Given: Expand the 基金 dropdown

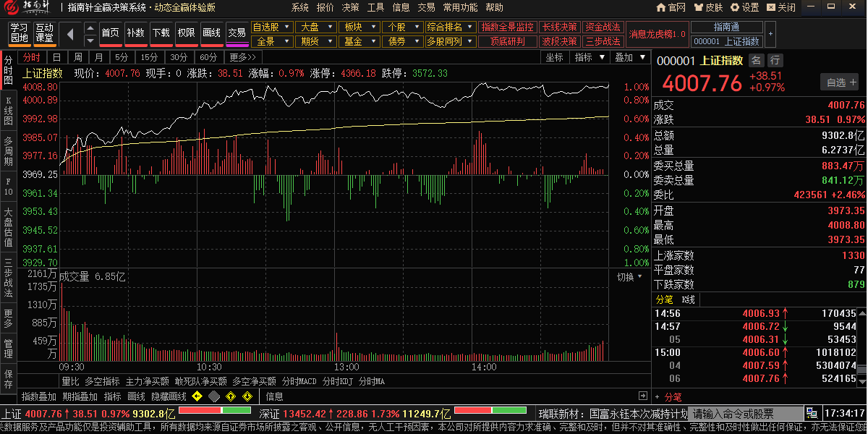Looking at the screenshot, I should pos(358,41).
